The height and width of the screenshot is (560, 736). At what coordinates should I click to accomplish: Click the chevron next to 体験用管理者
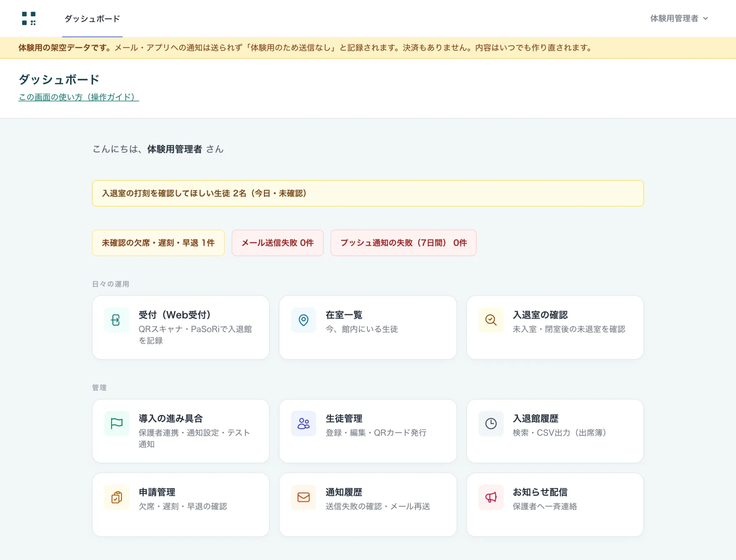[705, 18]
